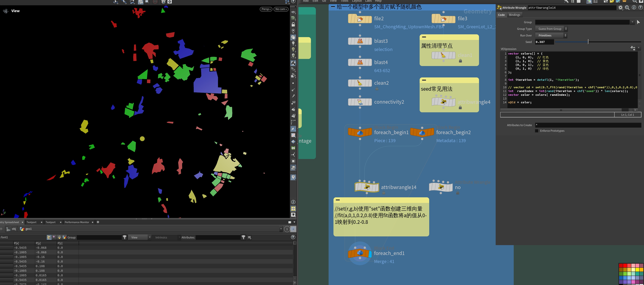Click the viewport lock icon
Viewport: 644px width, 285px height.
tap(293, 25)
